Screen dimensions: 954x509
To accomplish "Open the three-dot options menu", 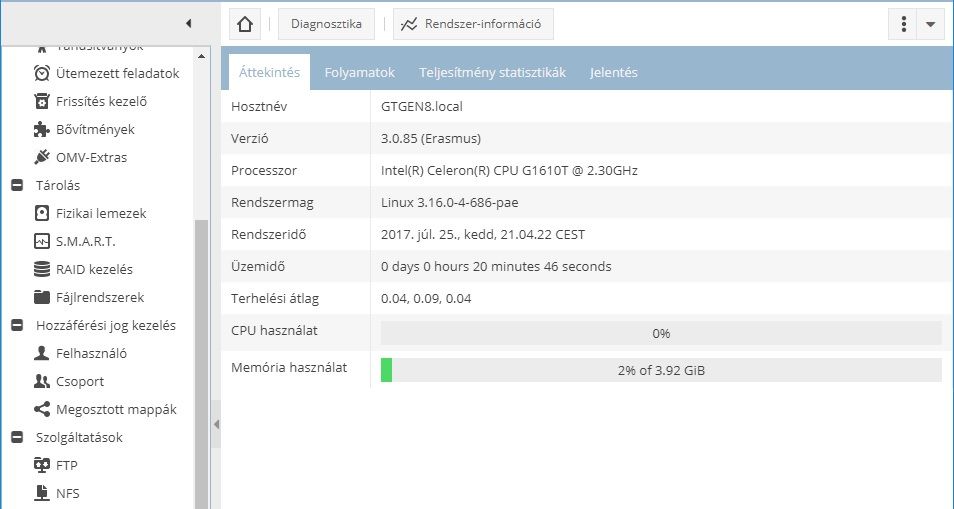I will pyautogui.click(x=904, y=24).
